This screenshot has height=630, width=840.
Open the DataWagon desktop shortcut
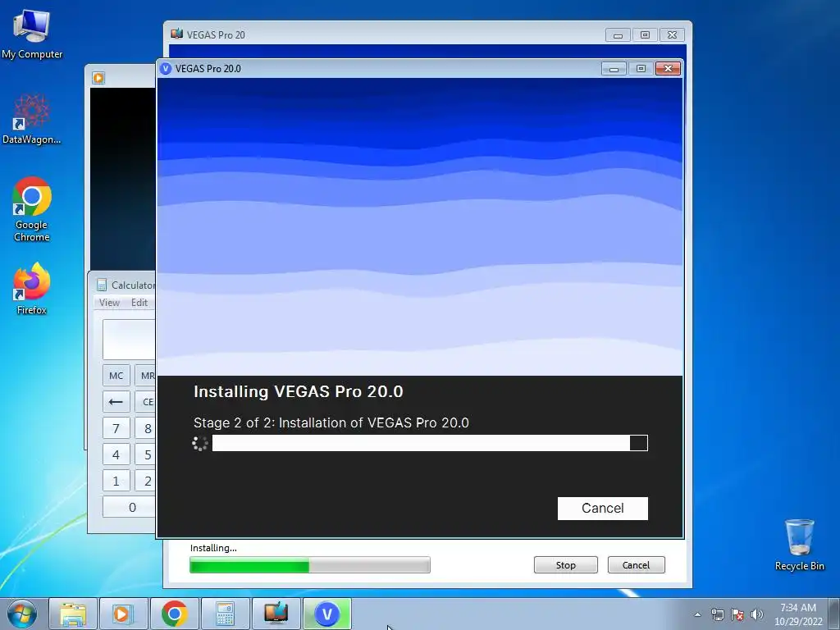[32, 120]
